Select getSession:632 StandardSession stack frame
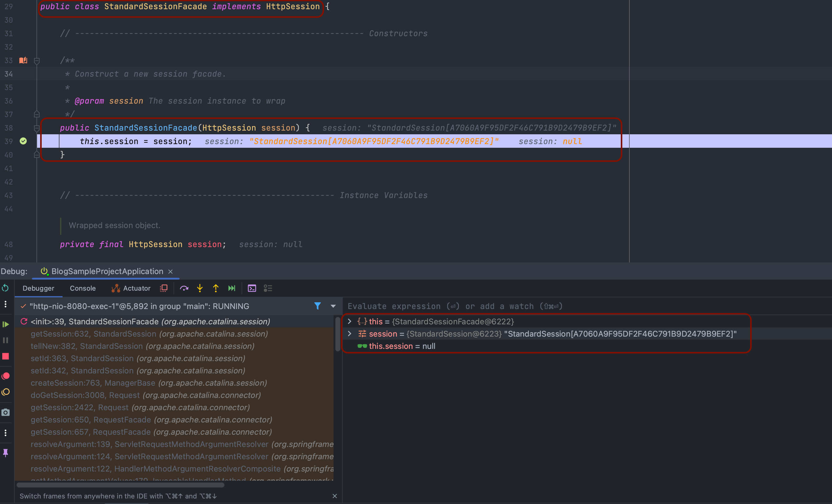 149,334
